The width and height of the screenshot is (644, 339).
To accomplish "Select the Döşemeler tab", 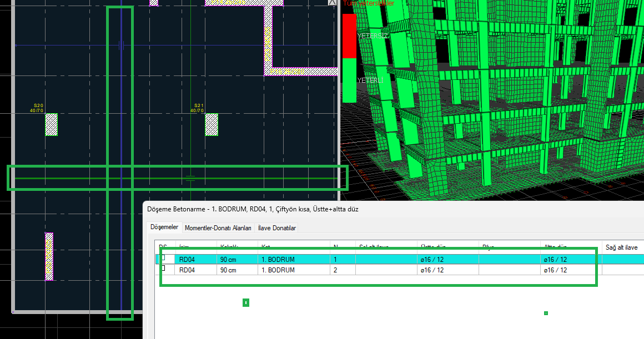I will (164, 227).
